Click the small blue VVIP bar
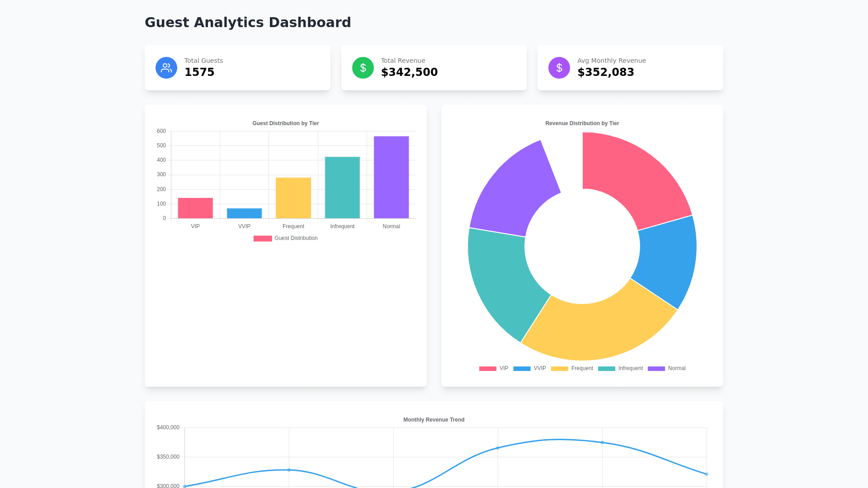 click(244, 213)
